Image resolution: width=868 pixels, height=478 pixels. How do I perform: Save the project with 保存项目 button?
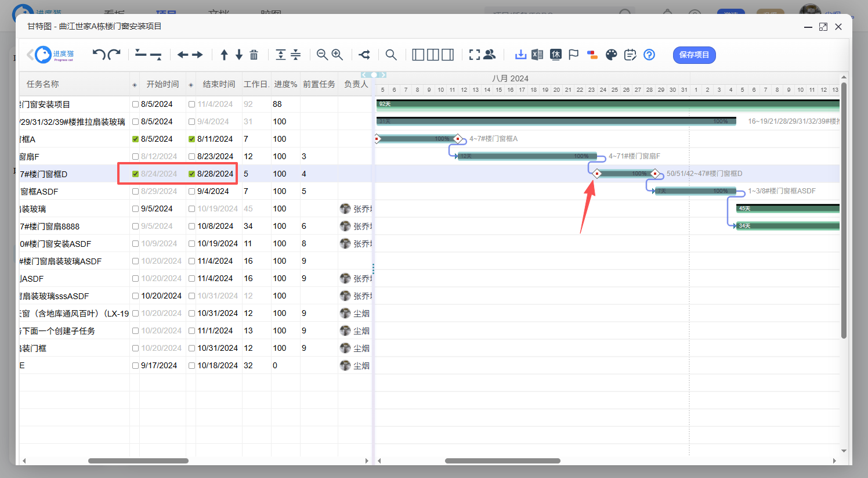695,55
